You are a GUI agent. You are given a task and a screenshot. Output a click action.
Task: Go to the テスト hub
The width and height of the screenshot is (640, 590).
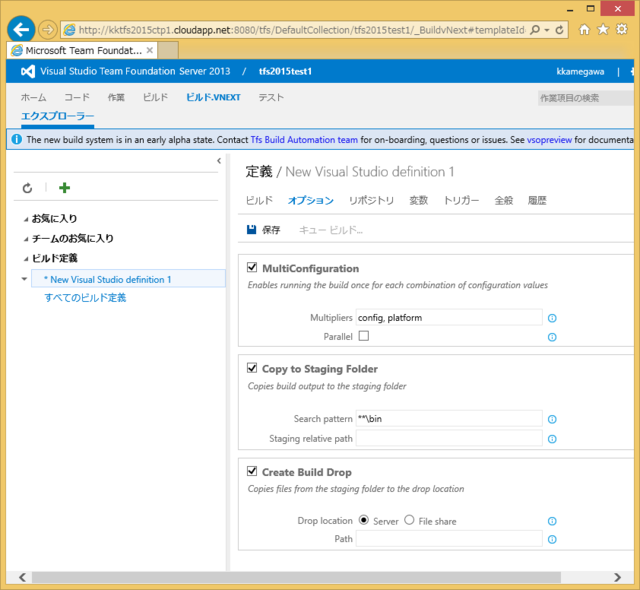[x=271, y=98]
